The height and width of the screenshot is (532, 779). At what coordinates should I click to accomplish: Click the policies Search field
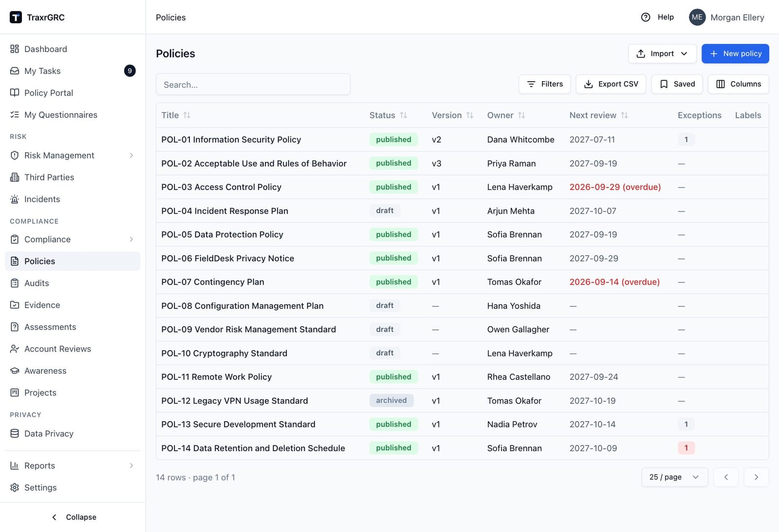point(253,84)
